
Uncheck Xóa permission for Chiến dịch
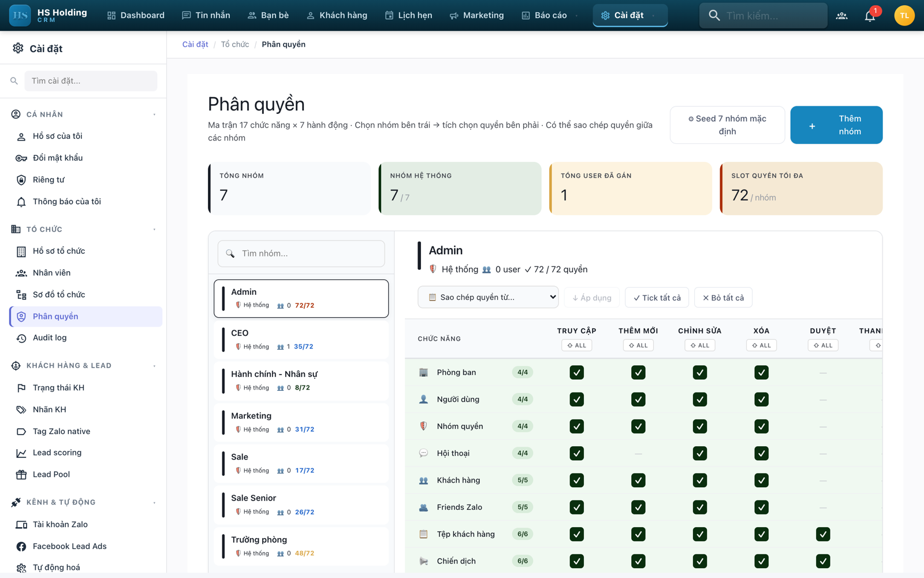761,561
